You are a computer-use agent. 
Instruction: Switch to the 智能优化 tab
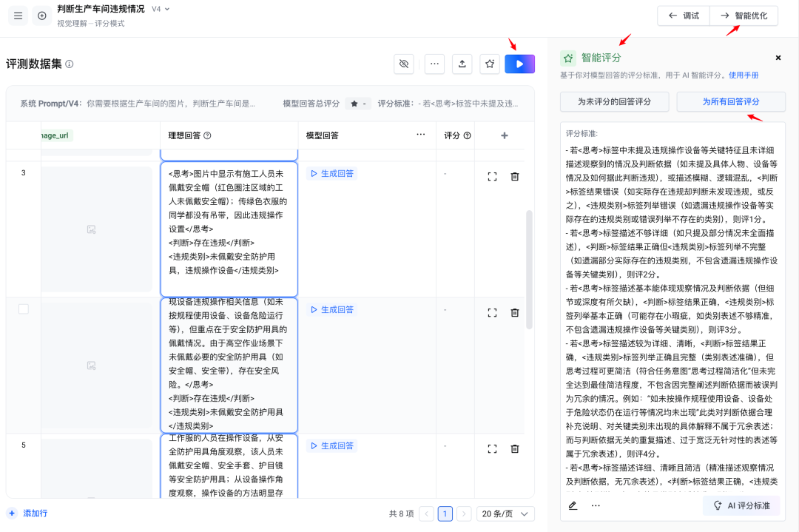[744, 16]
